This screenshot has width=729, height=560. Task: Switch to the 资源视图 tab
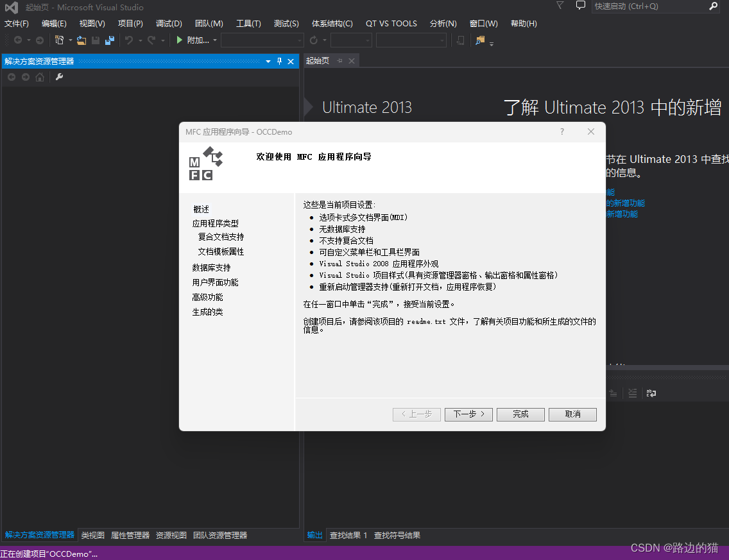pos(171,536)
